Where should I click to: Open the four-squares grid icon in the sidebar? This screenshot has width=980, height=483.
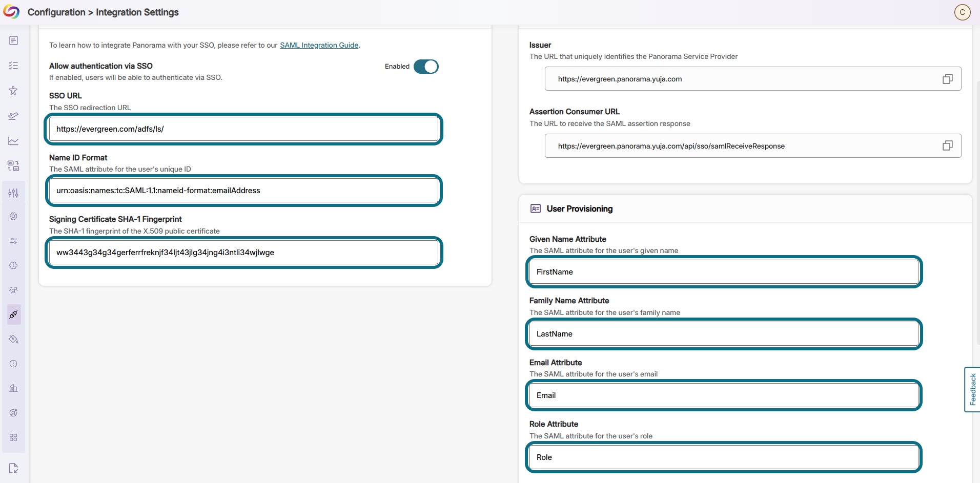(x=13, y=437)
